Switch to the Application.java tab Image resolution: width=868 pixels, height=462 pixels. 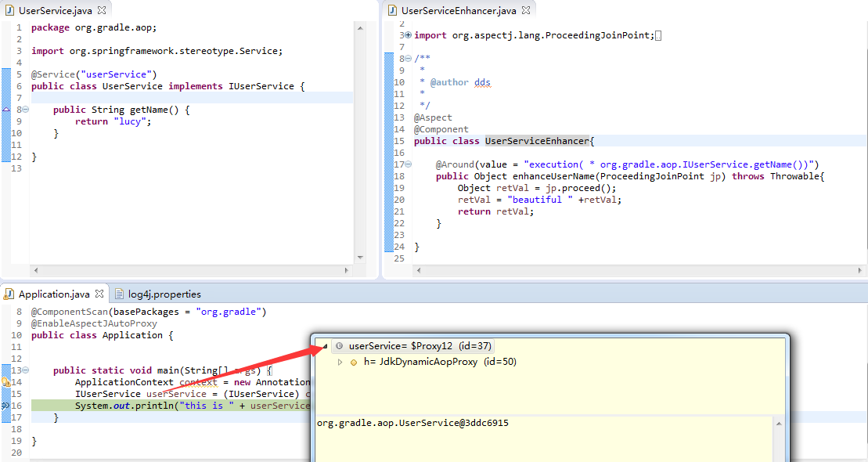(54, 294)
